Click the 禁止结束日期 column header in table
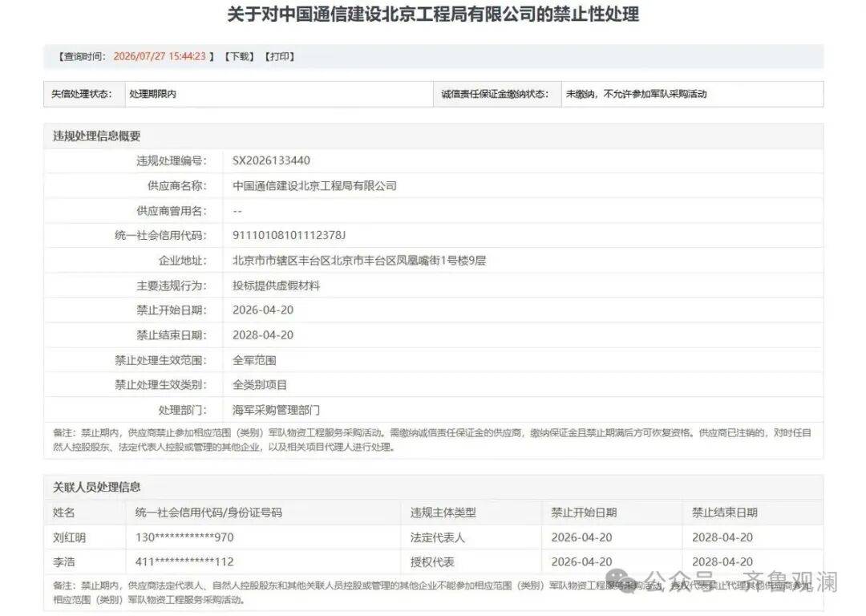 725,513
